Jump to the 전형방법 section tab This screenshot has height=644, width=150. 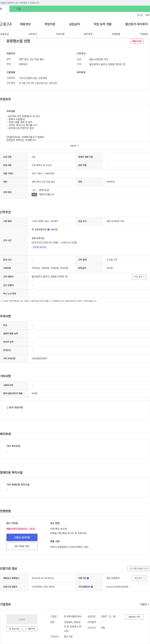pos(116,34)
